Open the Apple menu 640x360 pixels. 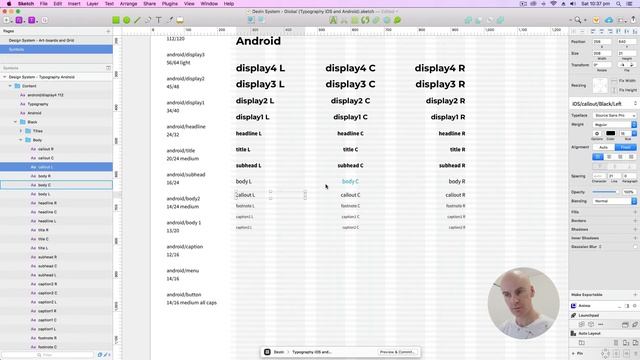(9, 4)
